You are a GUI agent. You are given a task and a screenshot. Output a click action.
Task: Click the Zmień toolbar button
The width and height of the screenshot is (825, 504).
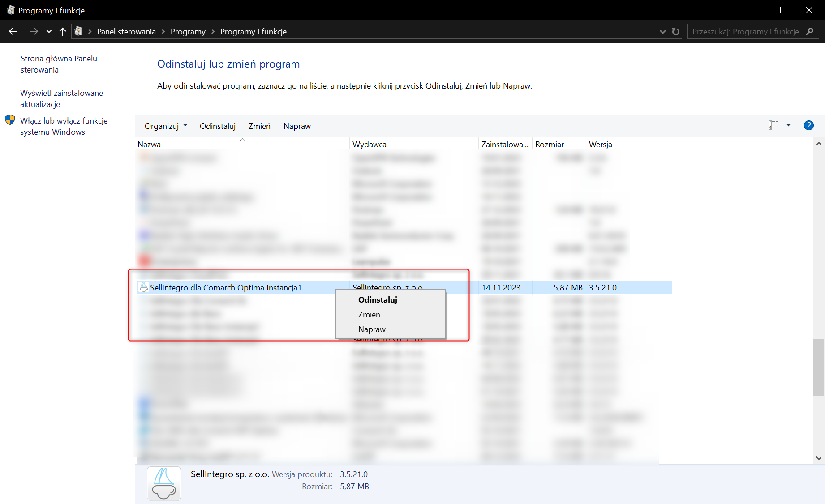point(259,126)
